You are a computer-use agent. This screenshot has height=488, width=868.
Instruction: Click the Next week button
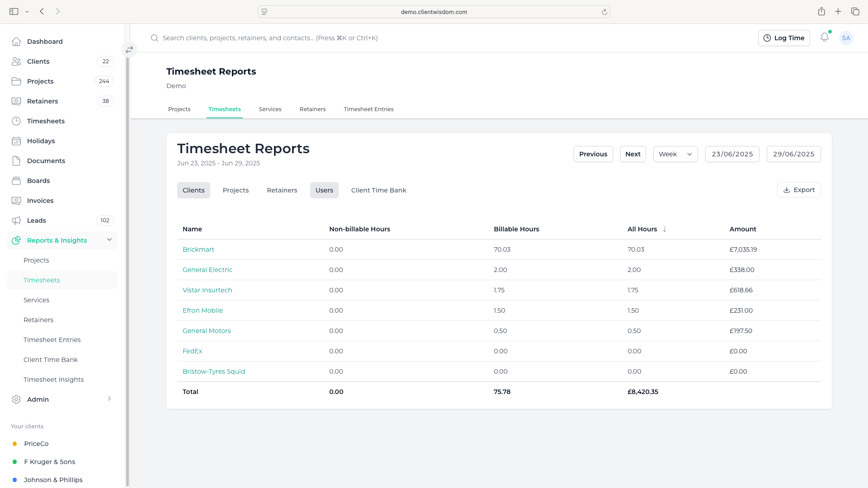coord(632,154)
